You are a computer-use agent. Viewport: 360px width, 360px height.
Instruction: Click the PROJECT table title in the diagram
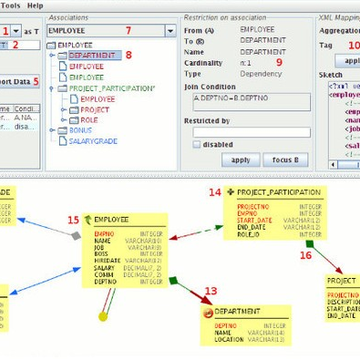point(341,281)
